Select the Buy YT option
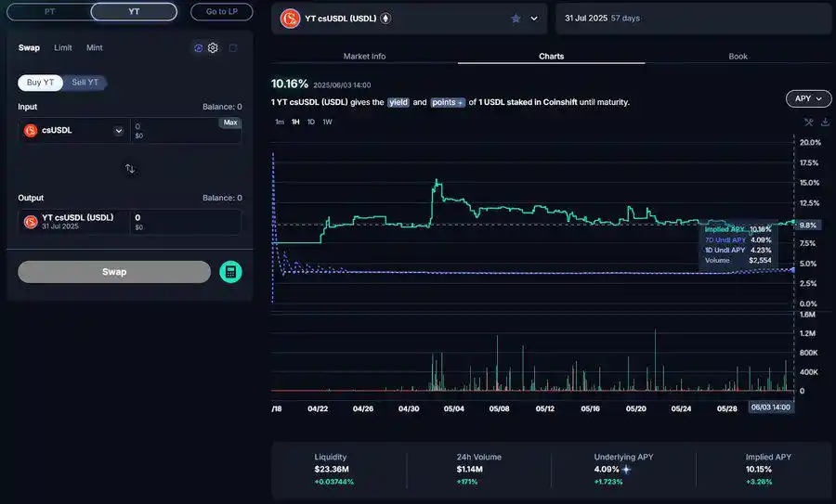The image size is (836, 504). 41,83
